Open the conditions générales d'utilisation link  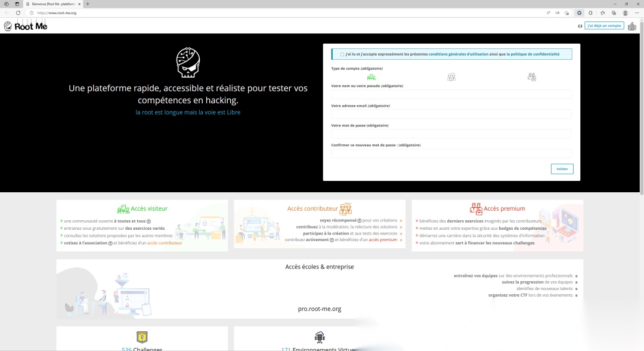point(459,54)
